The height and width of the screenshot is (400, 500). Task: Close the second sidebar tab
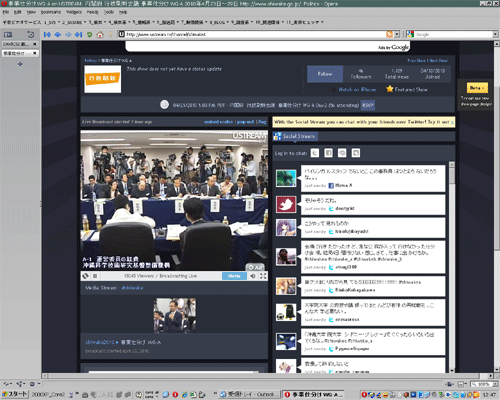coord(34,53)
